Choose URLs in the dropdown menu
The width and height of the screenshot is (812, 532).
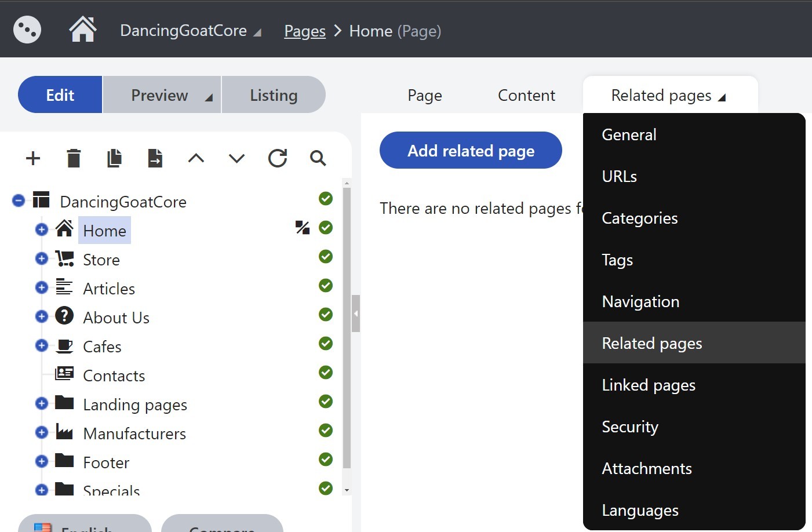(694, 176)
